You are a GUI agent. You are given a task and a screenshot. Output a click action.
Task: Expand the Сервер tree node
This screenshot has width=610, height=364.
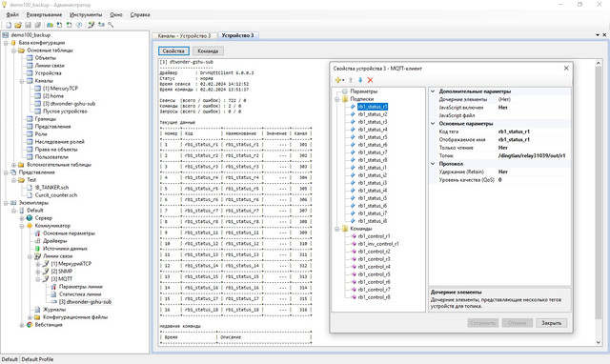pos(22,218)
